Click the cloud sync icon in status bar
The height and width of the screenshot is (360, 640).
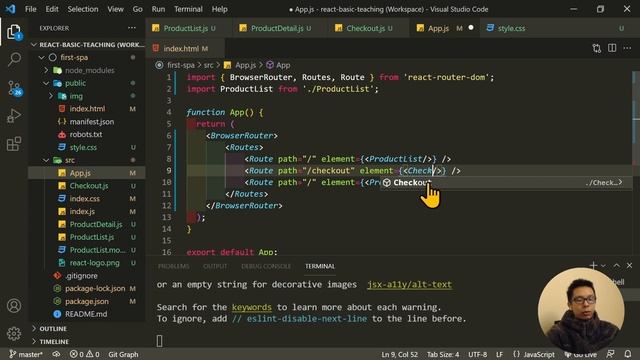(x=56, y=354)
